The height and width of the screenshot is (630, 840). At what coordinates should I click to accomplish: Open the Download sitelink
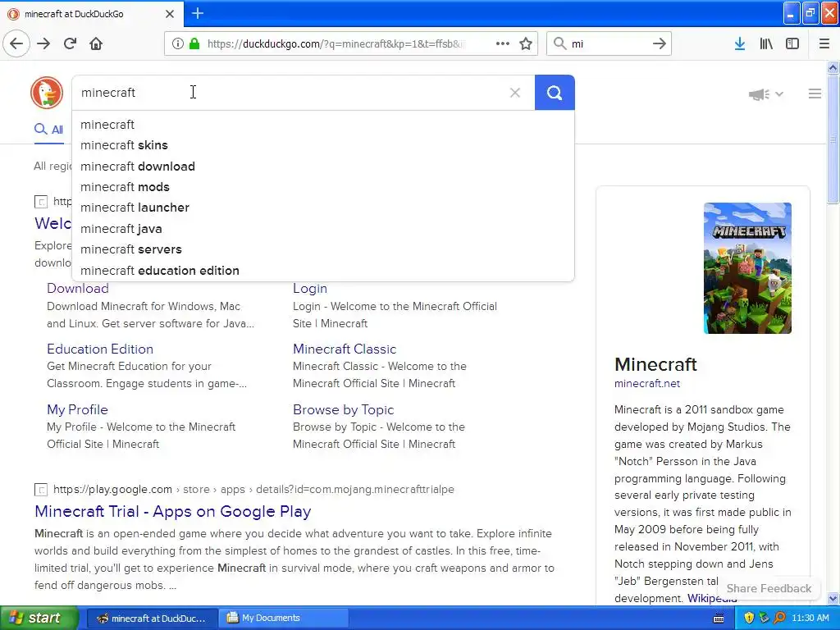[x=78, y=288]
